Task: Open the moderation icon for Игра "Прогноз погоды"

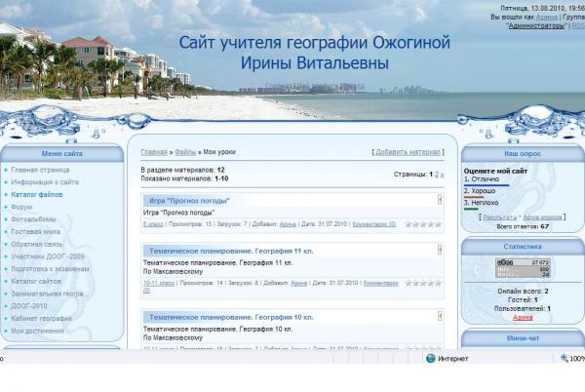Action: (x=440, y=200)
